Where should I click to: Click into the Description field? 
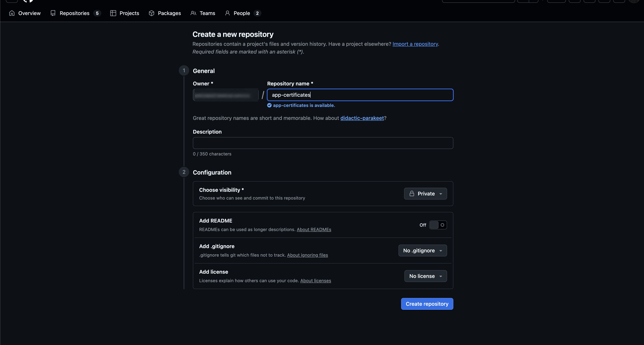pyautogui.click(x=323, y=143)
